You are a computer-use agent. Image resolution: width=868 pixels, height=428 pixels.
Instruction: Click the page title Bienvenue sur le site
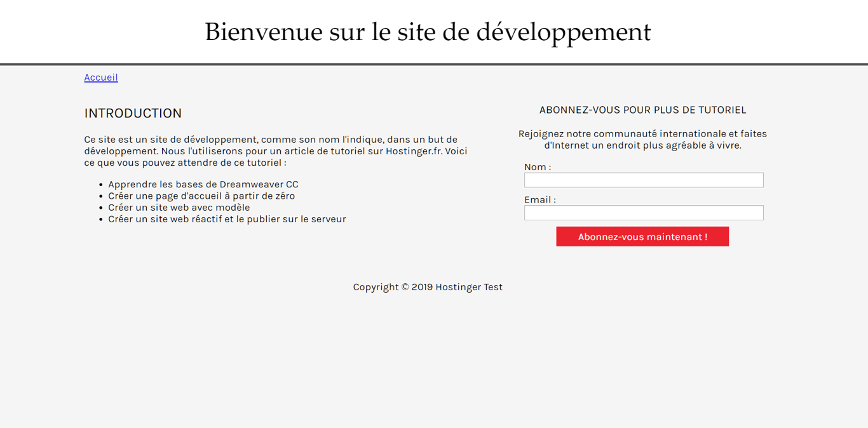tap(427, 30)
